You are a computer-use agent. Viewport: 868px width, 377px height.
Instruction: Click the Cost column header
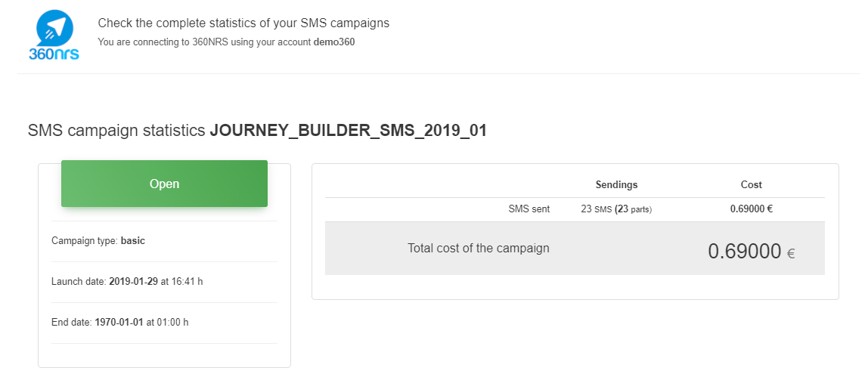[x=751, y=184]
